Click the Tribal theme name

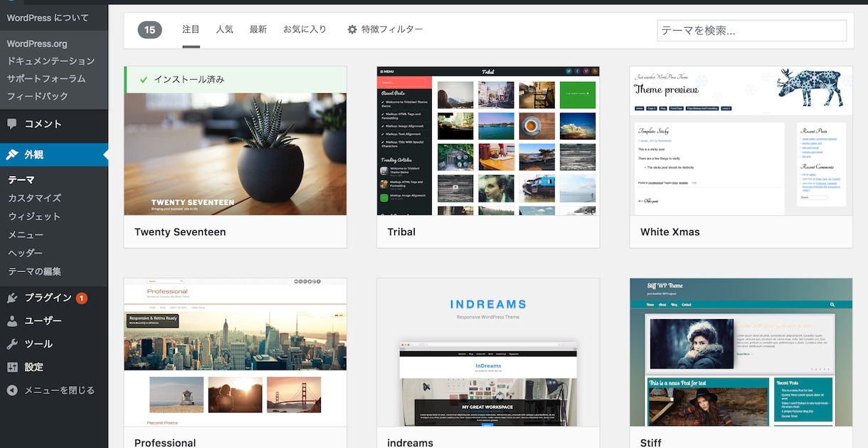coord(401,232)
